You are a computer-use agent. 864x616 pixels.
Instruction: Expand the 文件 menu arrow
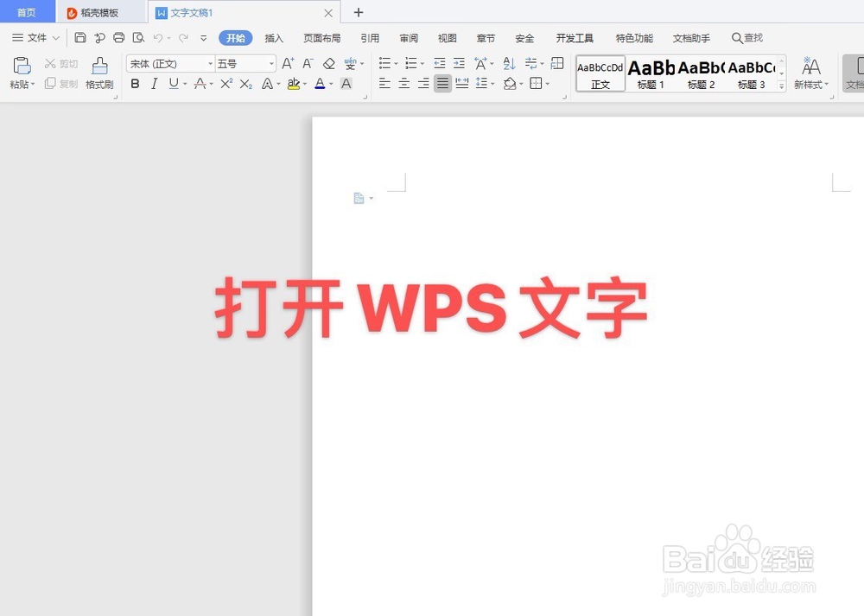tap(55, 38)
